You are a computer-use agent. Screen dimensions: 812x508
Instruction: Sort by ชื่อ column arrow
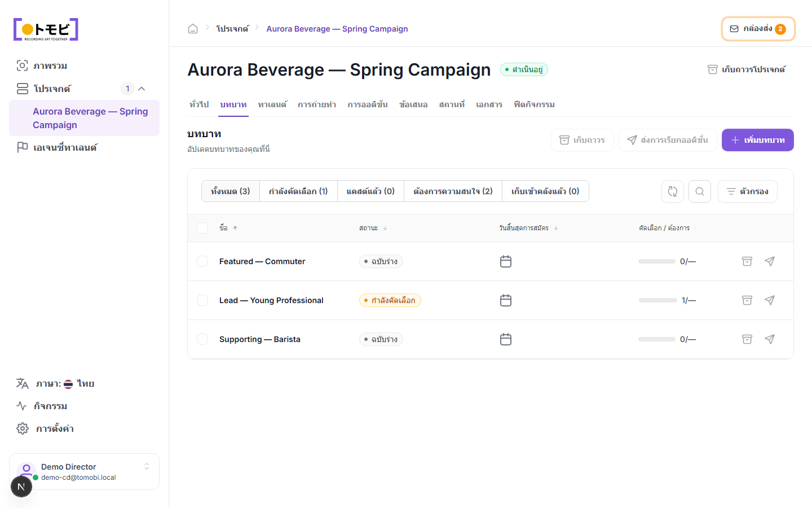(x=235, y=228)
